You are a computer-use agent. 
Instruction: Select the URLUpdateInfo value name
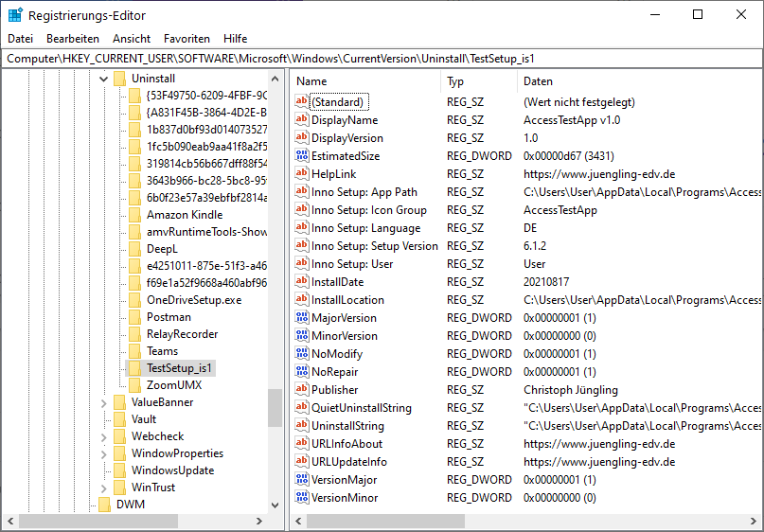[349, 461]
